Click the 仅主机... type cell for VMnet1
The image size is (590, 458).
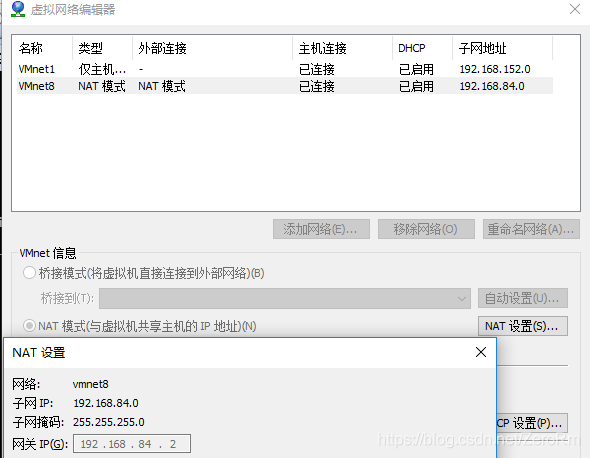(102, 69)
